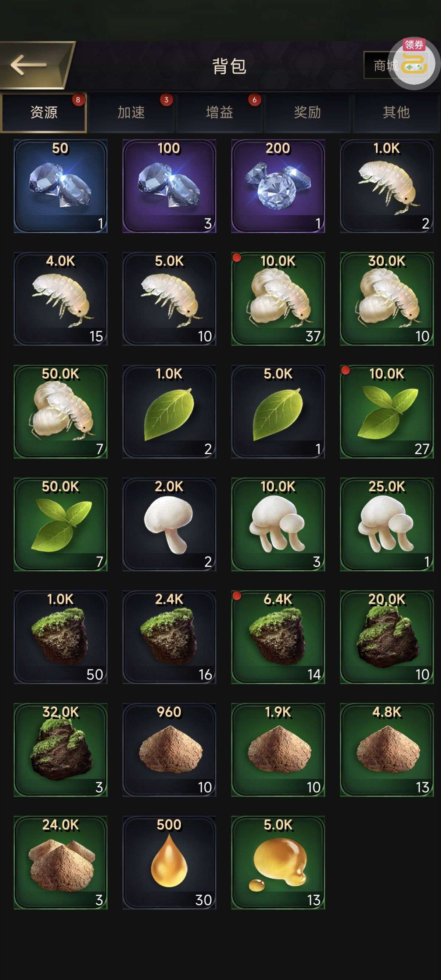The width and height of the screenshot is (441, 980).
Task: Choose the 500 honey drop item
Action: click(169, 863)
